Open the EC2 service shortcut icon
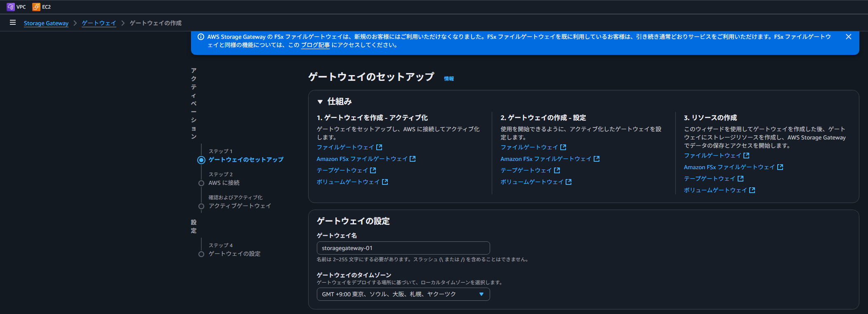868x314 pixels. point(36,7)
